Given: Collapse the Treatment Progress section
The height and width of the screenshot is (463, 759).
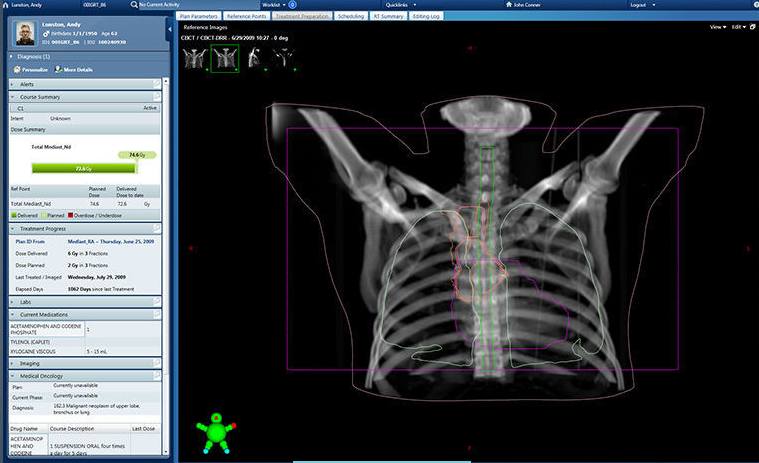Looking at the screenshot, I should tap(13, 228).
